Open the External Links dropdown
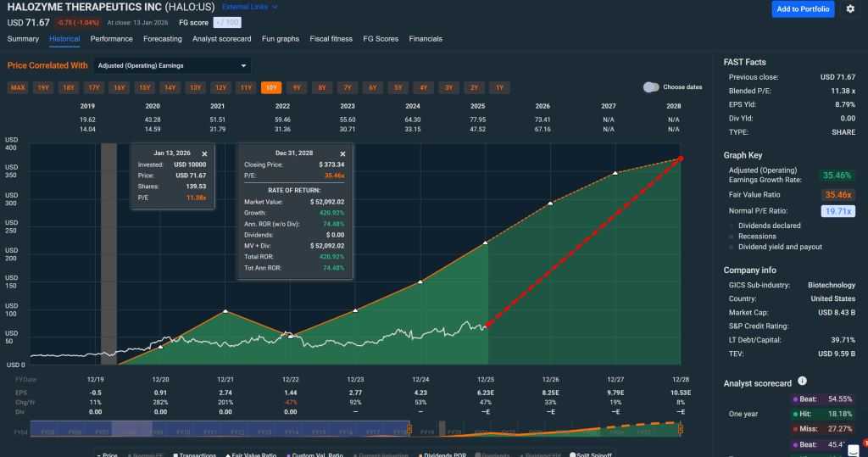 point(250,7)
